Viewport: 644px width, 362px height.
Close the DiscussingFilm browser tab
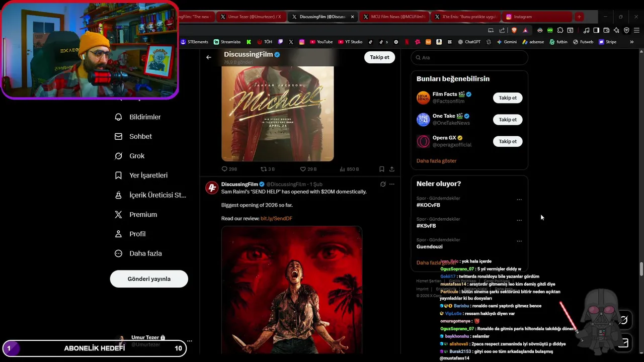tap(352, 17)
